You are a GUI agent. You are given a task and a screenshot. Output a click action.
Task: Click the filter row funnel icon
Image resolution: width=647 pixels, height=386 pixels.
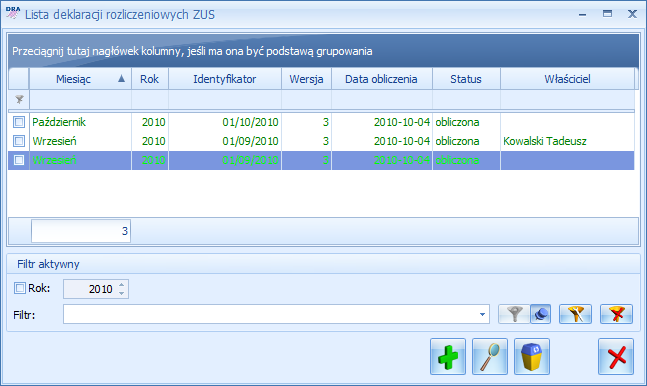click(19, 99)
